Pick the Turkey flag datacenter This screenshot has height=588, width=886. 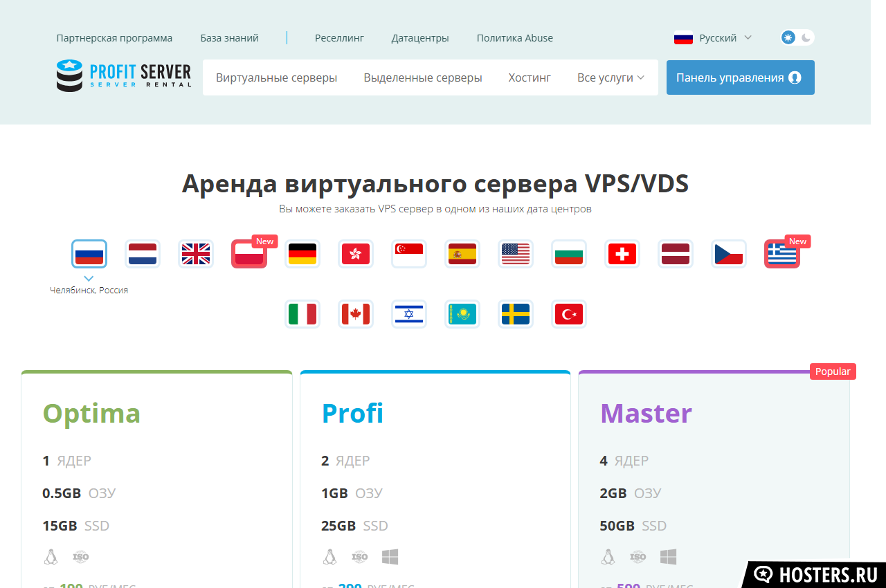pyautogui.click(x=569, y=314)
